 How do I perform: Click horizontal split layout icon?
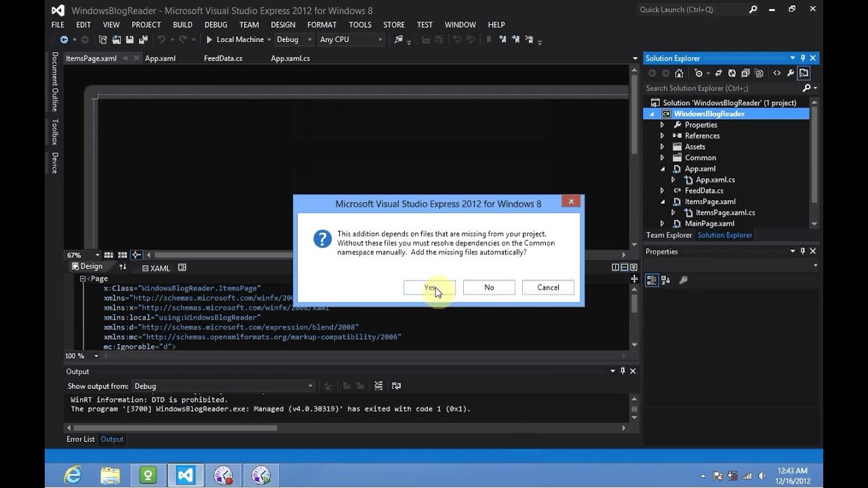click(624, 267)
